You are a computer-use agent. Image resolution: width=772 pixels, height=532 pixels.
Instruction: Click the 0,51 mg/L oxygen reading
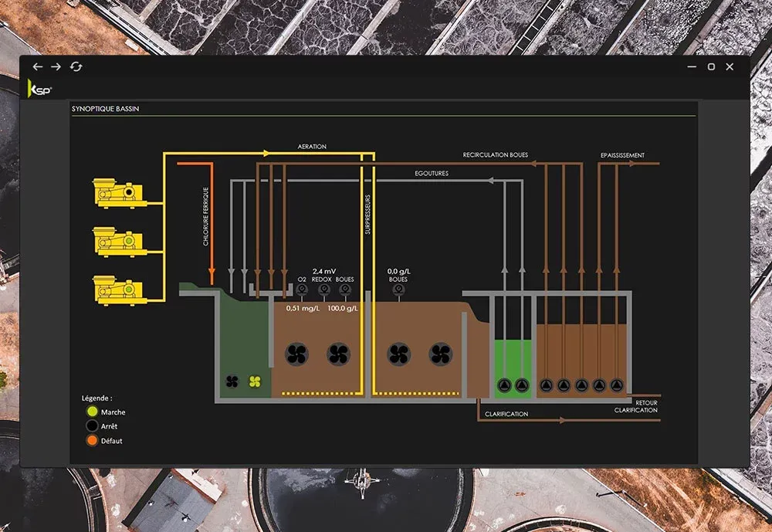click(x=302, y=308)
